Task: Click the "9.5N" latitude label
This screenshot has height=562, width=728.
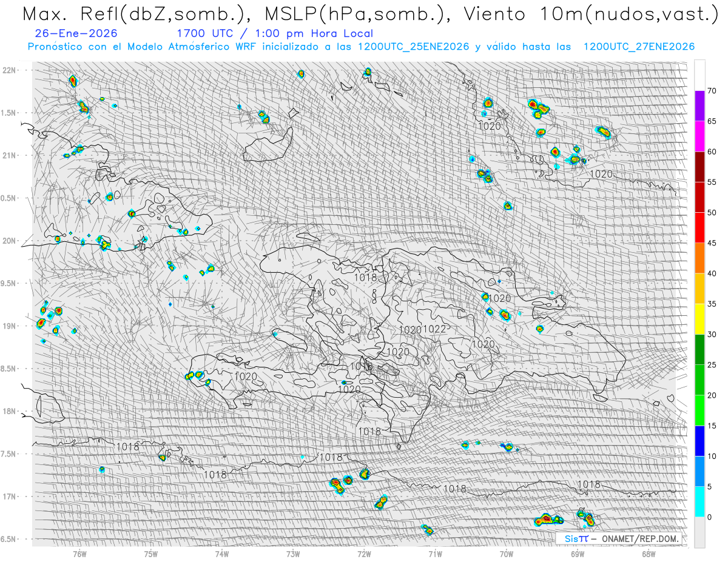Action: pyautogui.click(x=9, y=284)
